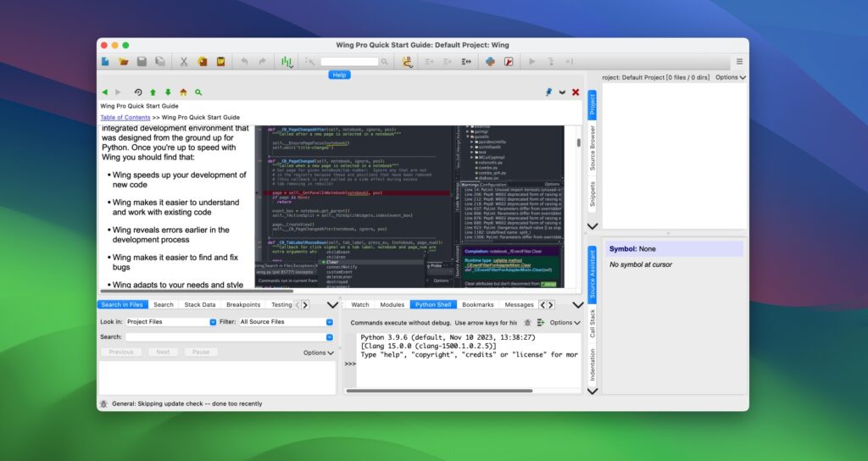This screenshot has width=868, height=461.
Task: Click the Save floppy disk icon
Action: point(142,61)
